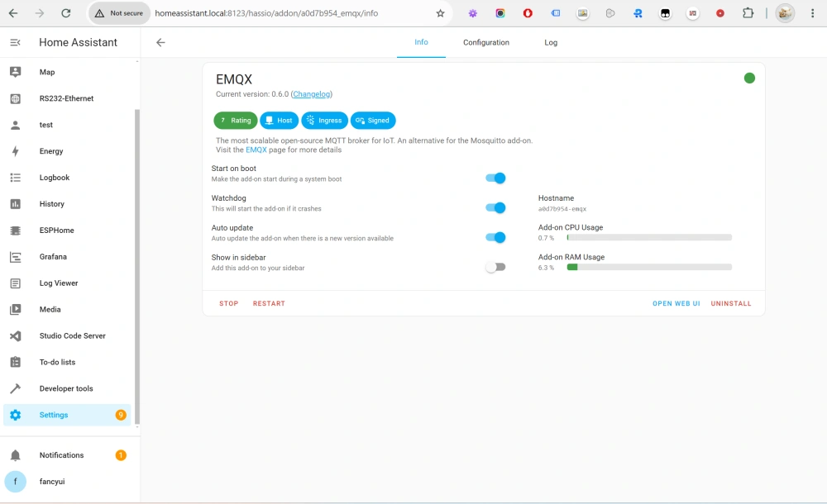Click the Energy lightning bolt icon
This screenshot has height=504, width=827.
[15, 150]
